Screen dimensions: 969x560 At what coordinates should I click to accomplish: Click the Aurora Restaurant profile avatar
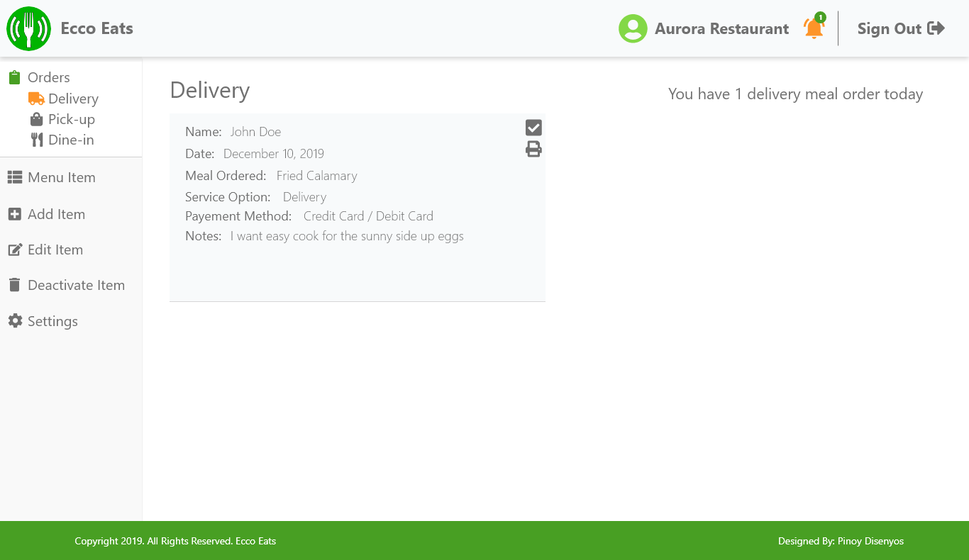pos(633,28)
